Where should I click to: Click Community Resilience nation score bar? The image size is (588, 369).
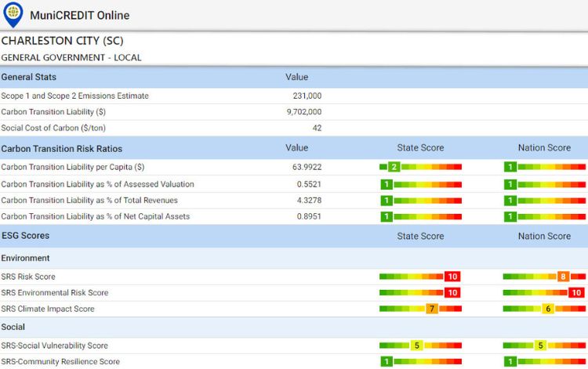(x=545, y=361)
